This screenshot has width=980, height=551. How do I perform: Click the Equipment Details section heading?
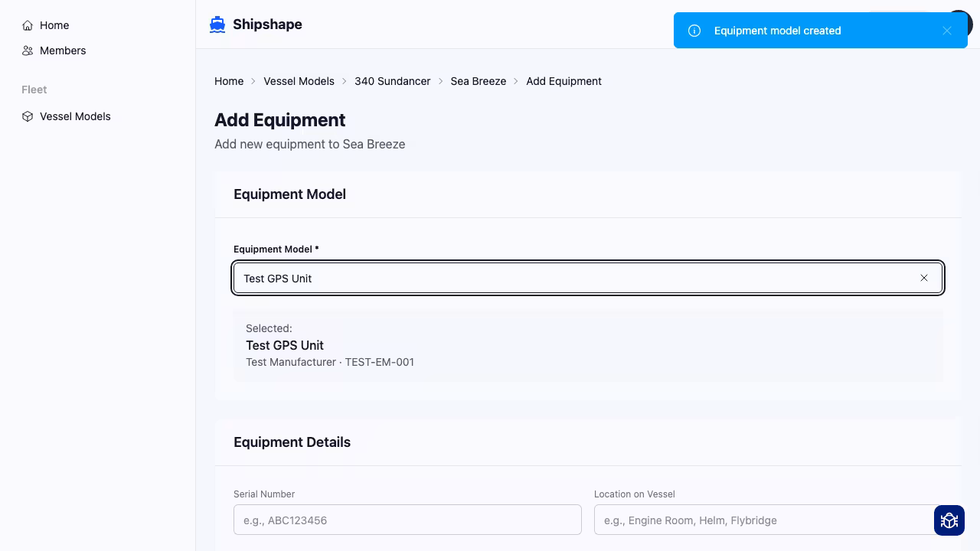pos(292,442)
